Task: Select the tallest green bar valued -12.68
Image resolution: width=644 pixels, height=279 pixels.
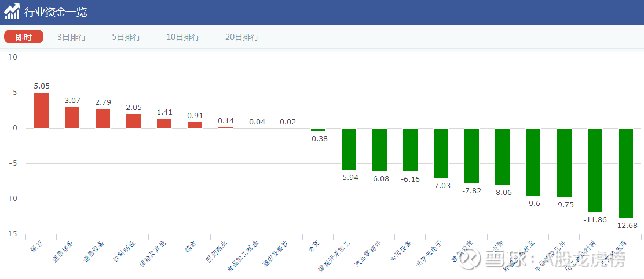Action: coord(625,172)
